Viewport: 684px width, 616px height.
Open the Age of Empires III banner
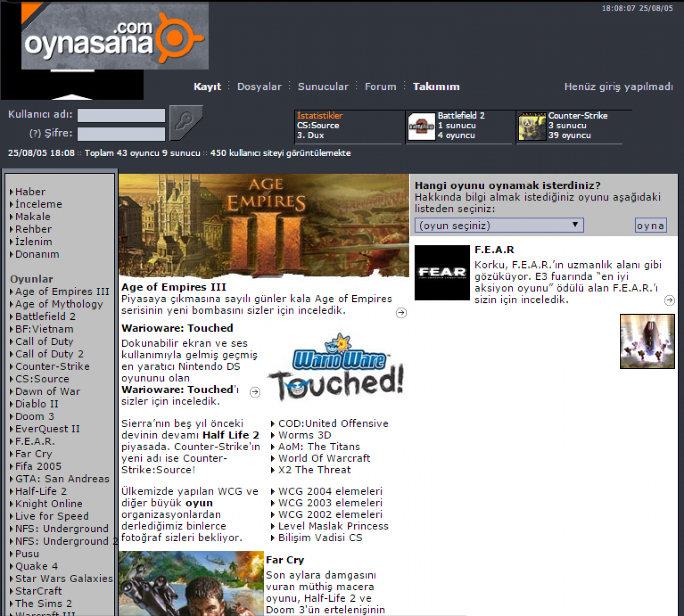pos(263,225)
